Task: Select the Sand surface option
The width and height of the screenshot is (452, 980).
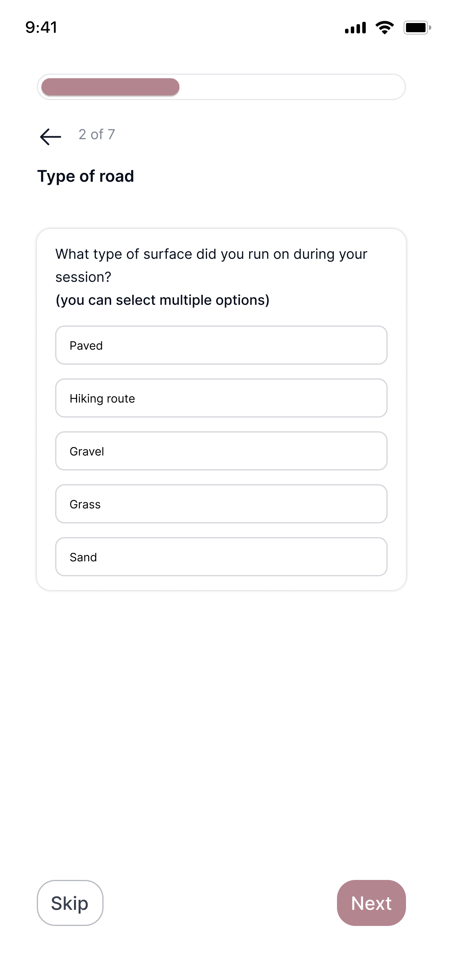Action: (221, 557)
